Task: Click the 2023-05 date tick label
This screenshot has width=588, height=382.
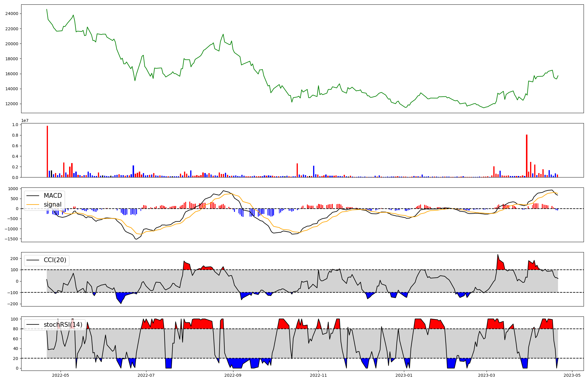Action: 572,375
